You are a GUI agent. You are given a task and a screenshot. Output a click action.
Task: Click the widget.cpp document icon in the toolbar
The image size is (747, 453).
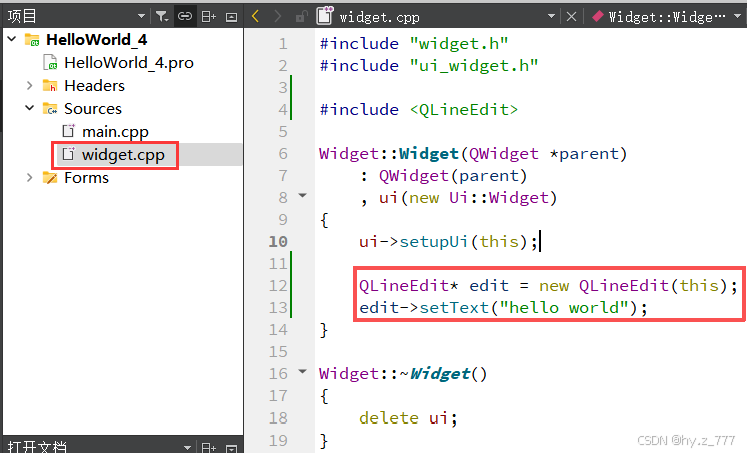(x=325, y=16)
